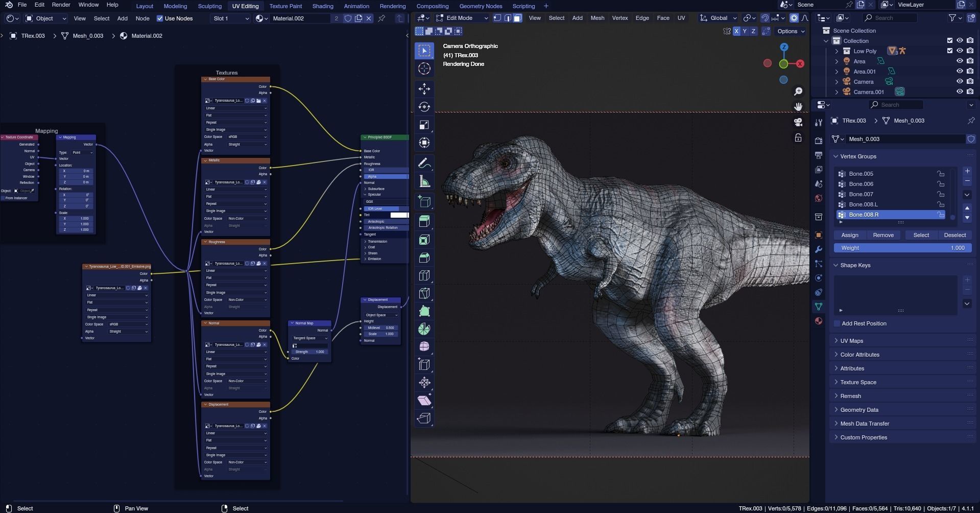
Task: Select the Select Box tool
Action: coord(424,51)
